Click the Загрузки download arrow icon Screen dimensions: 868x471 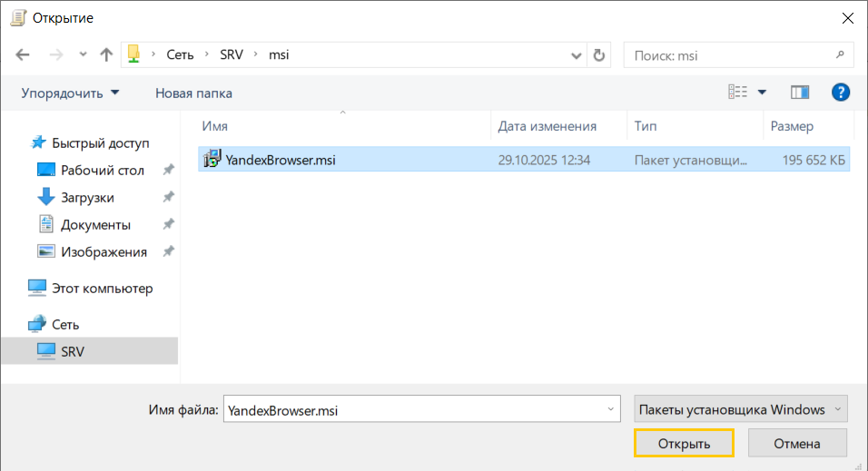point(46,197)
